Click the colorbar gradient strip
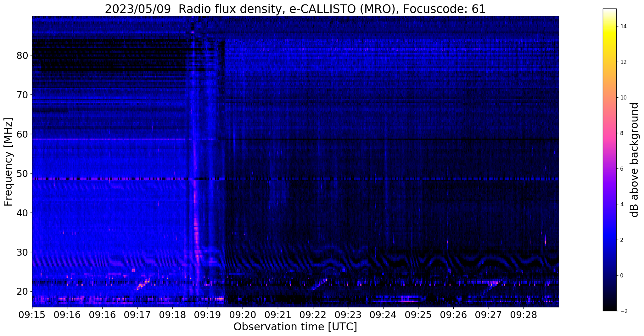 (x=609, y=160)
